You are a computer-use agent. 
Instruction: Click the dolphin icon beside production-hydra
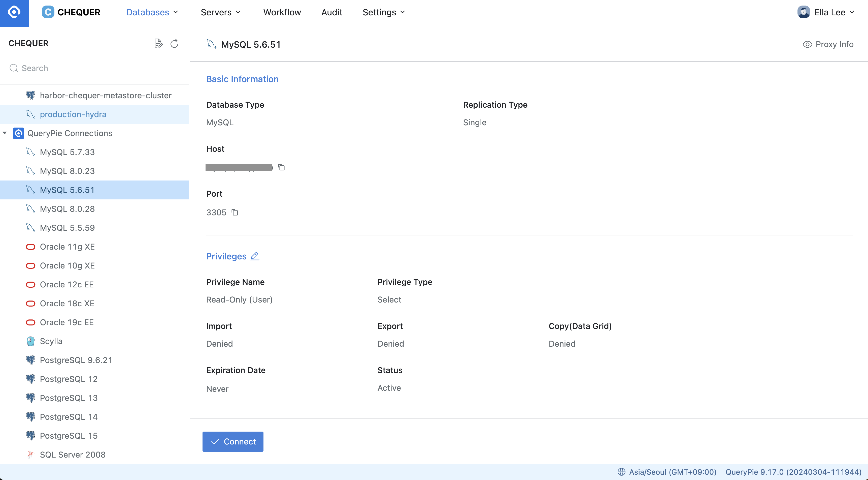tap(30, 114)
